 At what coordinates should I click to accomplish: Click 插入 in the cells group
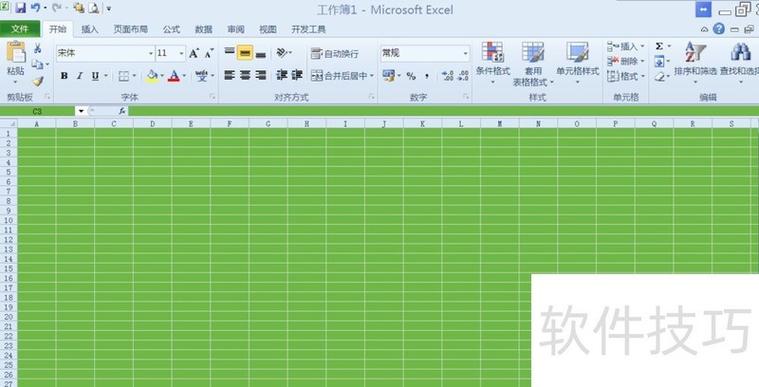625,46
